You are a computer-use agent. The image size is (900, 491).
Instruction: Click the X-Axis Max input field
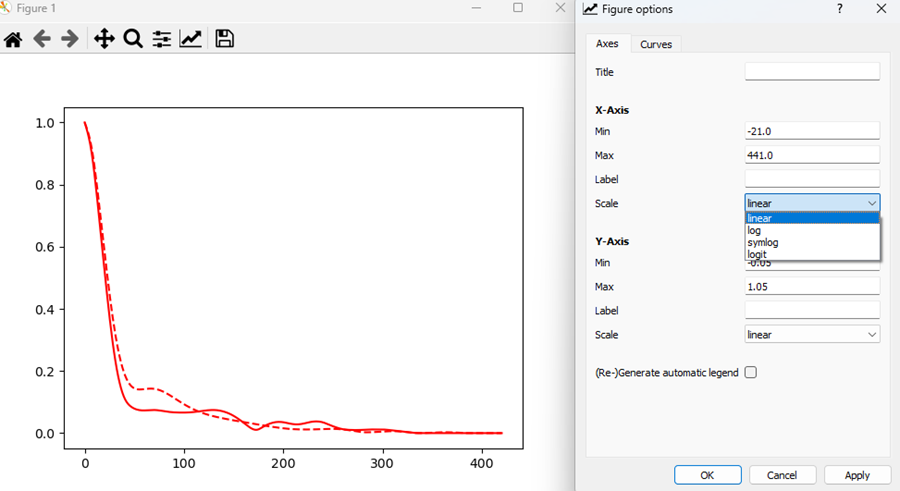tap(812, 155)
